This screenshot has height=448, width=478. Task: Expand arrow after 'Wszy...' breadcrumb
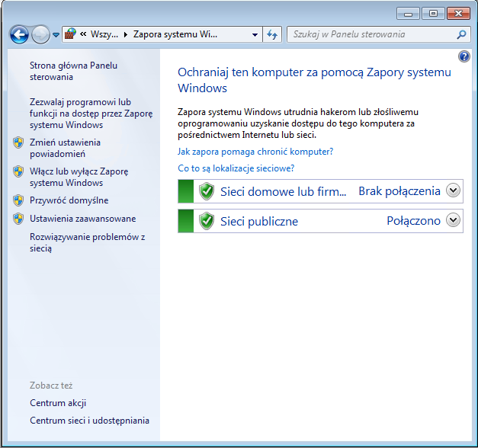tap(126, 34)
